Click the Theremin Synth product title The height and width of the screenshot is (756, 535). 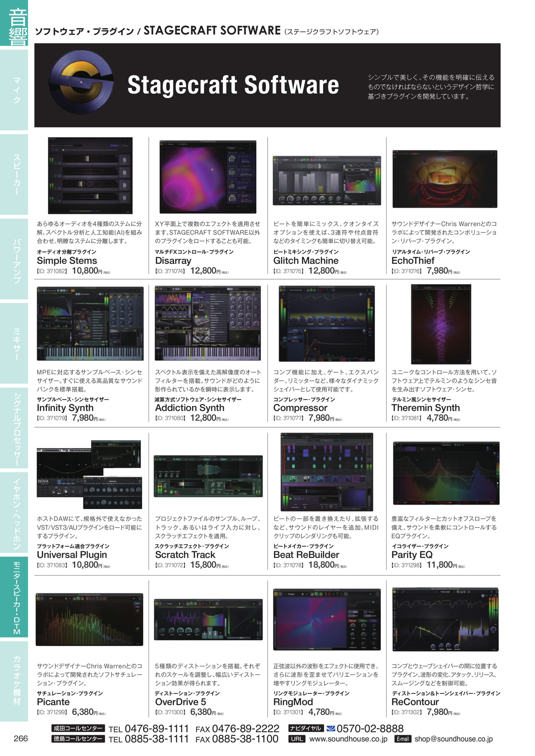tap(425, 408)
